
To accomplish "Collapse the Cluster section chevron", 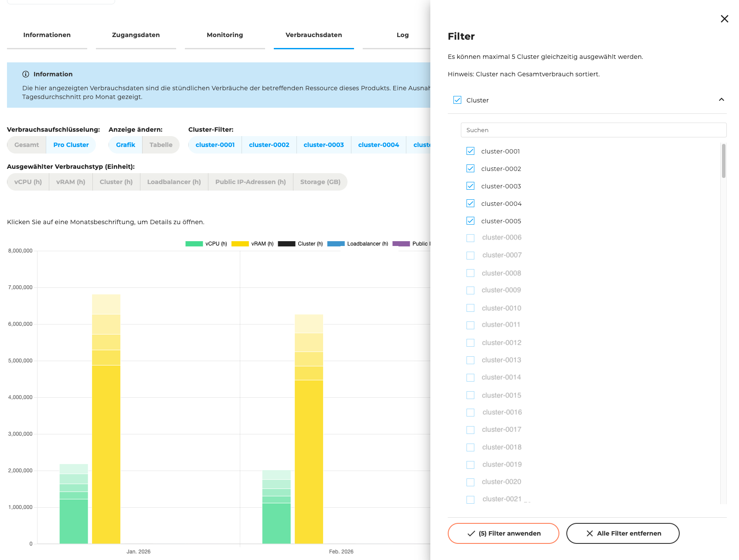I will pos(722,100).
